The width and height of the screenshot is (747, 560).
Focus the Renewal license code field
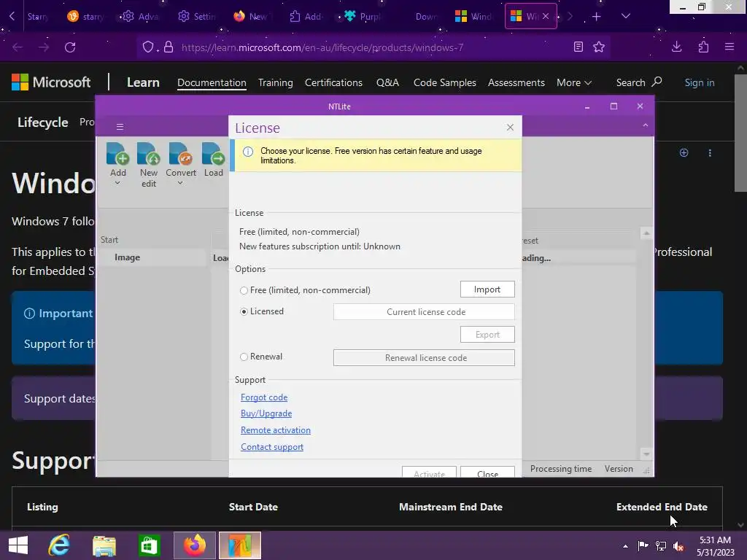tap(424, 357)
